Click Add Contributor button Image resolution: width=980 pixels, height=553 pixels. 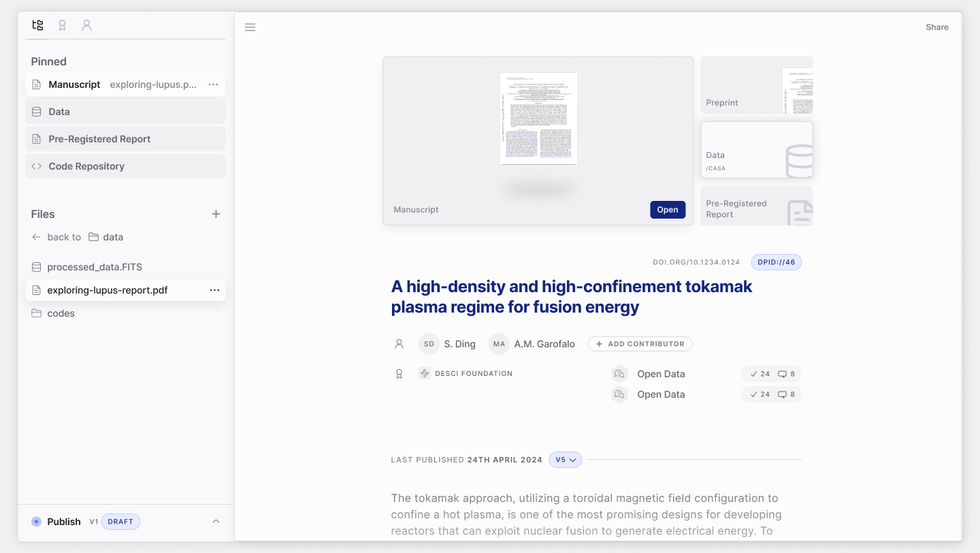pos(640,344)
